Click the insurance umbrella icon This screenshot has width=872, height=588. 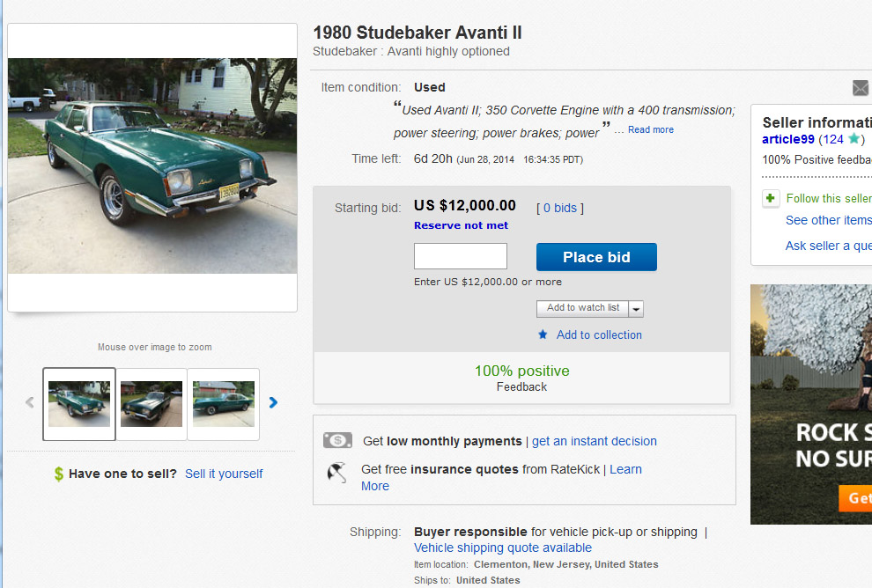[x=337, y=474]
